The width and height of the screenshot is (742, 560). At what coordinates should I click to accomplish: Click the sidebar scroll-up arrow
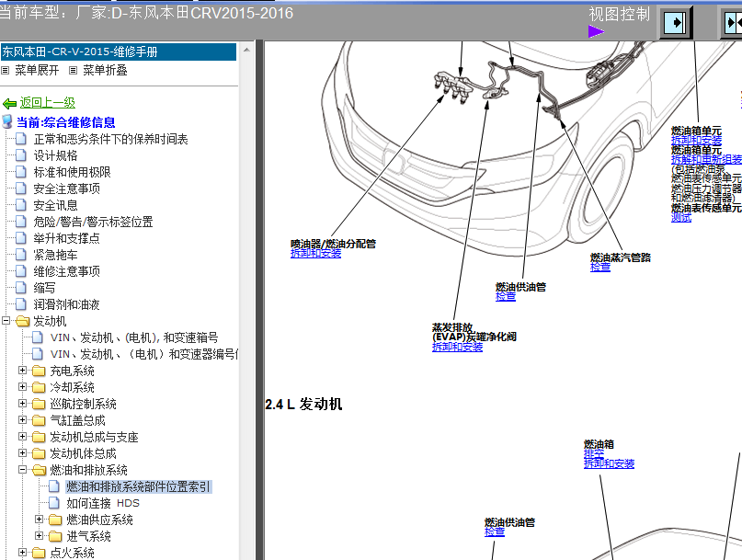point(246,50)
